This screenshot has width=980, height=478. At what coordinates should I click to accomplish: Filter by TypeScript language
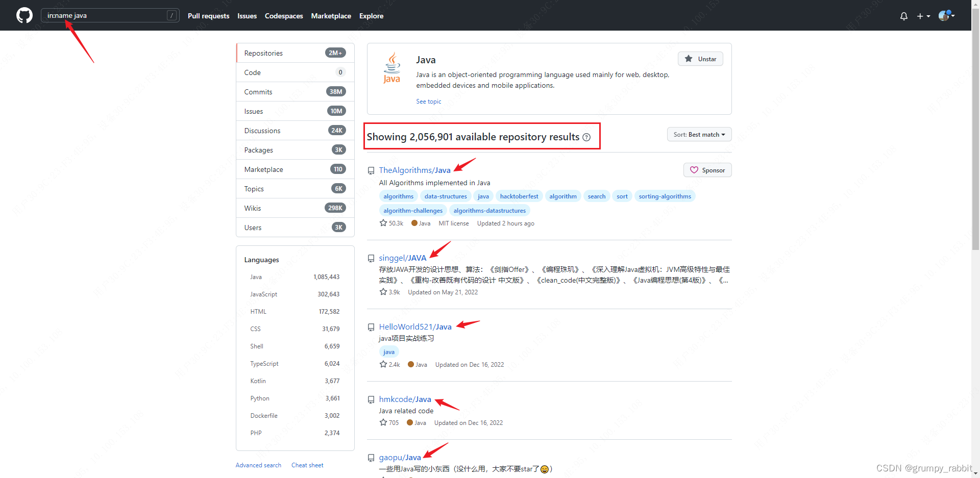click(x=295, y=364)
